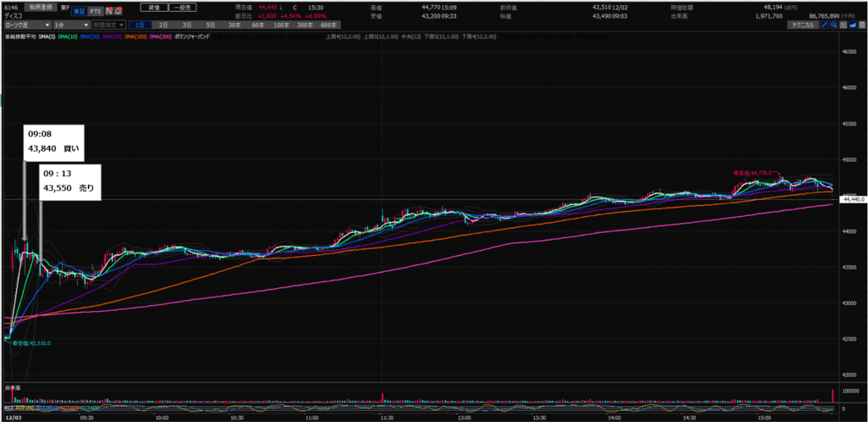The width and height of the screenshot is (868, 422).
Task: Select the 5日 period tab
Action: [209, 25]
